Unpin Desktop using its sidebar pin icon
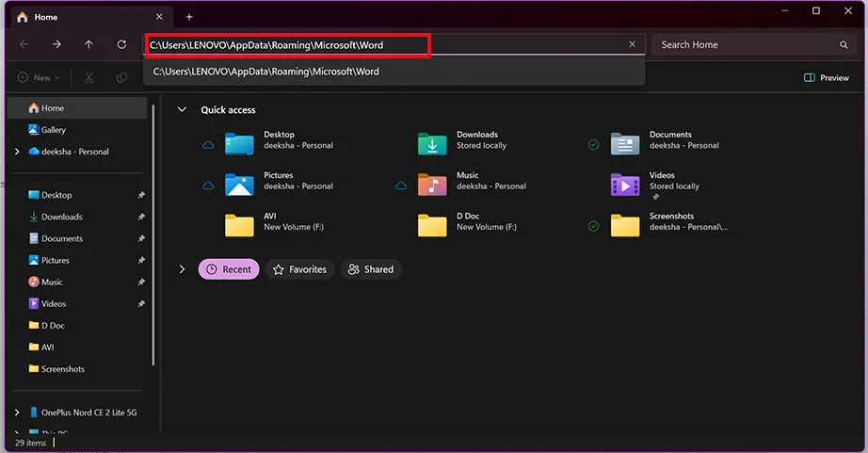Viewport: 868px width, 453px height. (141, 195)
